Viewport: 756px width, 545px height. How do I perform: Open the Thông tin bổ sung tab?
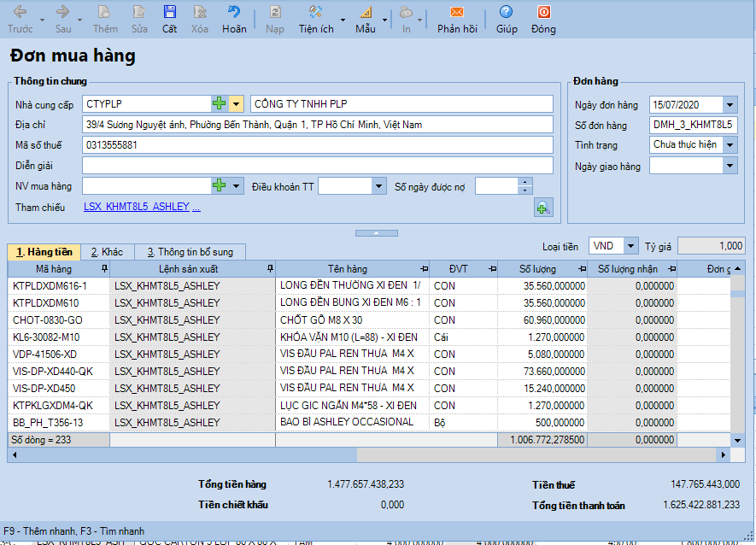coord(190,252)
